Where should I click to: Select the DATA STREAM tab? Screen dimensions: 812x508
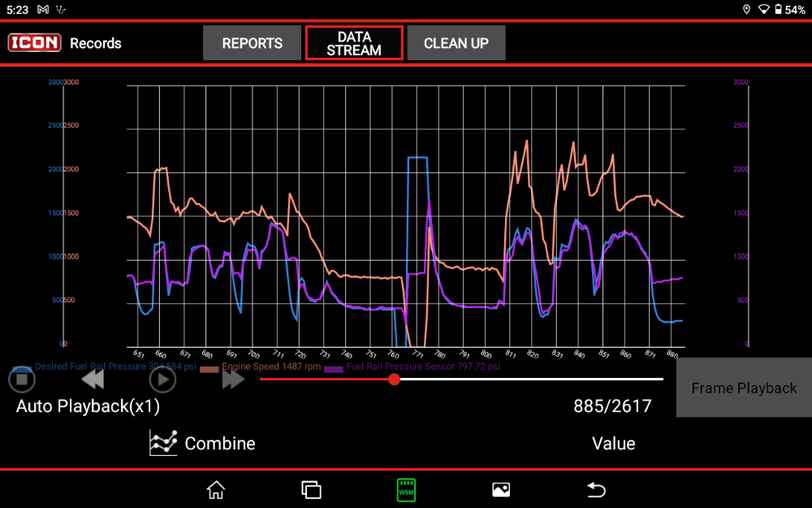coord(354,43)
